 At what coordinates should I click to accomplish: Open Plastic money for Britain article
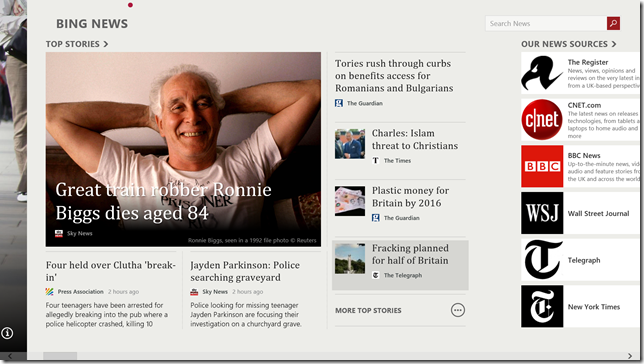(x=411, y=197)
